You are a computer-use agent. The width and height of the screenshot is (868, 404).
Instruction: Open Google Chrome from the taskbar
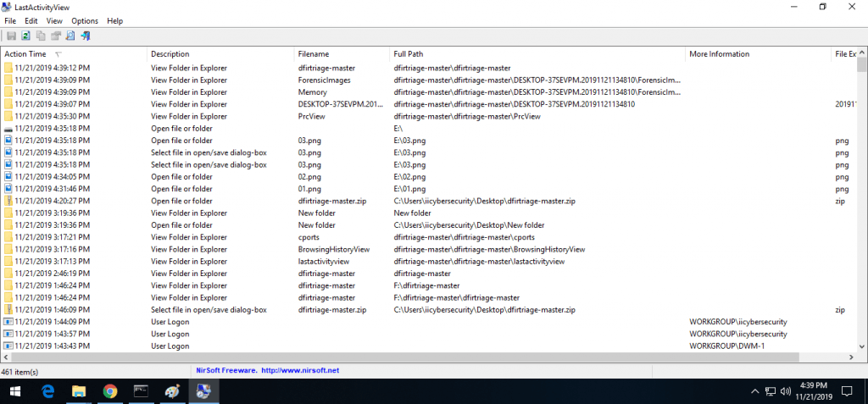110,392
